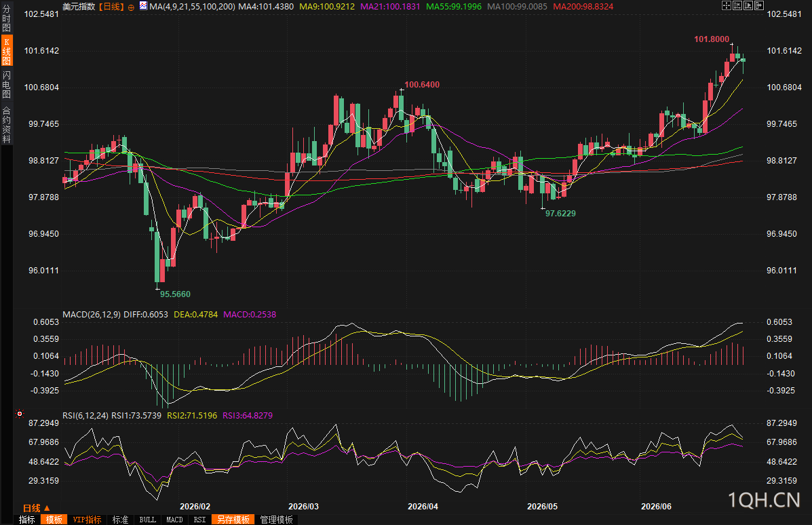812x525 pixels.
Task: Switch to 分时图 view in sidebar
Action: coord(6,18)
